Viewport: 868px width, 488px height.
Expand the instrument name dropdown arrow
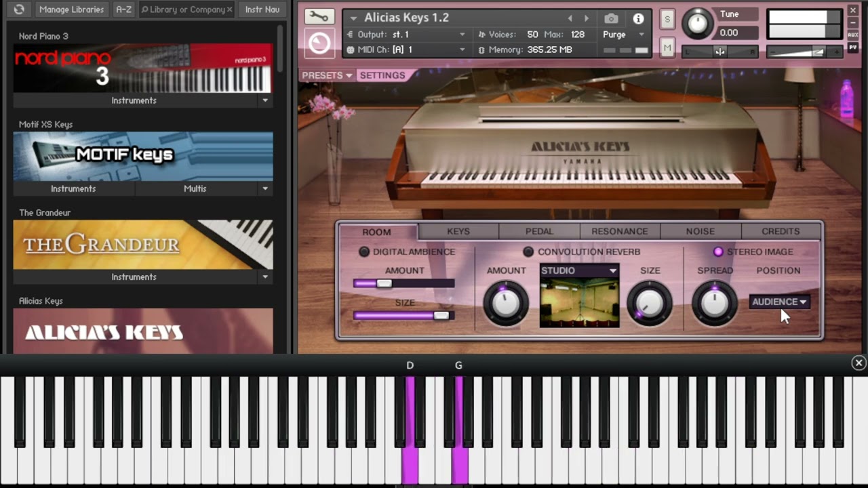(353, 18)
